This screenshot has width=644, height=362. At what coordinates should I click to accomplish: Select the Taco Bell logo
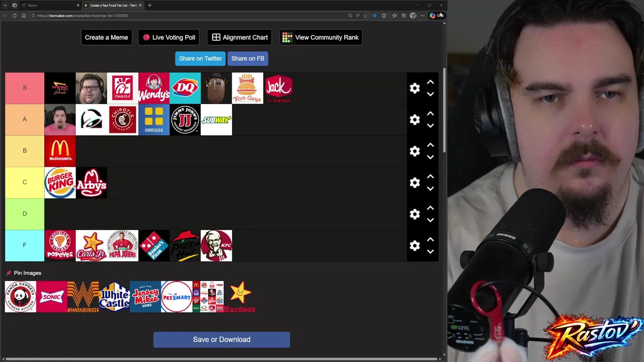coord(92,120)
